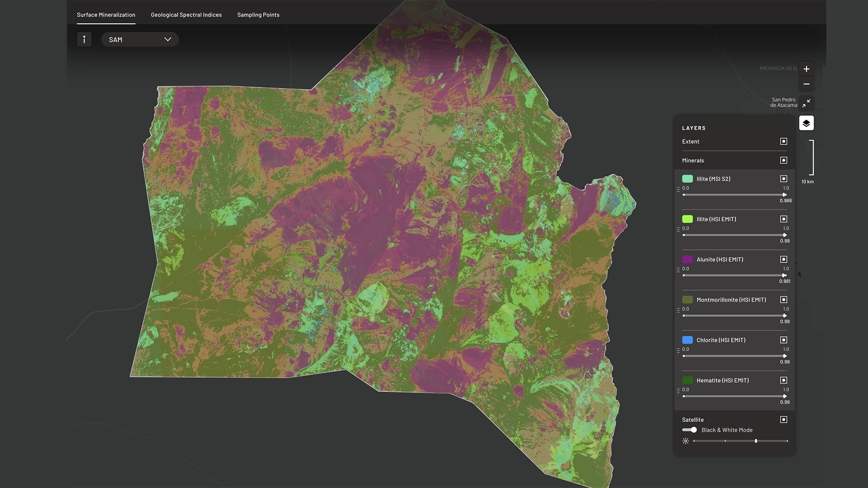Screen dimensions: 868x488
Task: Click the info icon button
Action: pyautogui.click(x=84, y=39)
